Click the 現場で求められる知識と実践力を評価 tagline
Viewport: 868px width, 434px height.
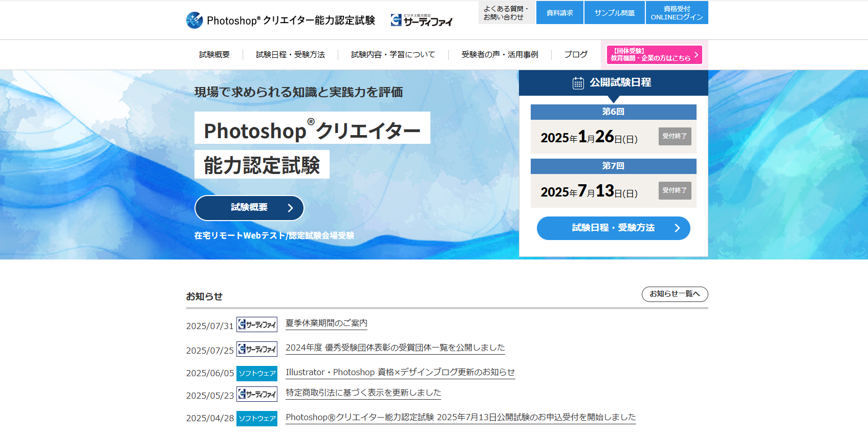(x=299, y=92)
